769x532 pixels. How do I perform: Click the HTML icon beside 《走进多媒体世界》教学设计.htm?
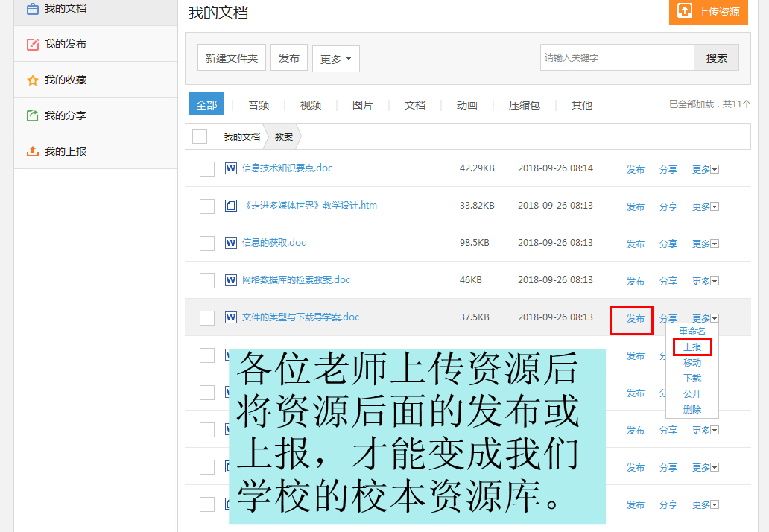[231, 206]
